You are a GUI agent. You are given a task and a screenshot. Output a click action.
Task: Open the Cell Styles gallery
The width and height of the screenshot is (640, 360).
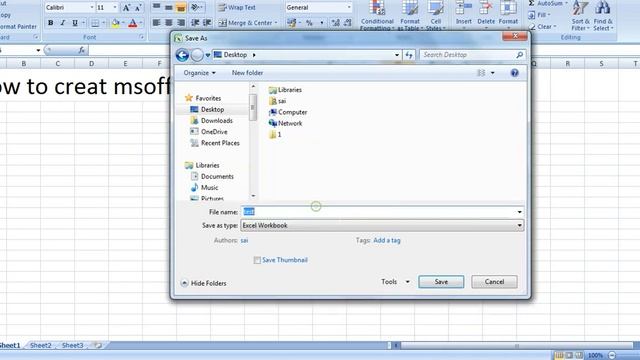coord(436,16)
